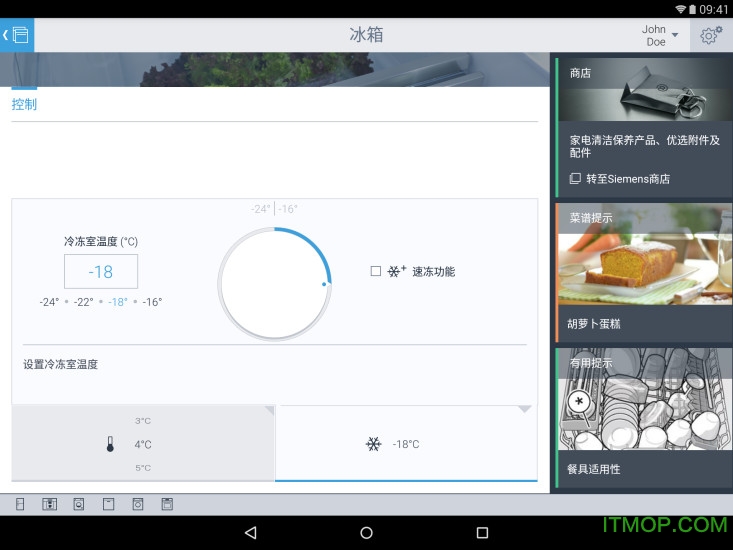Open settings gear icon in header
Viewport: 733px width, 550px height.
710,36
